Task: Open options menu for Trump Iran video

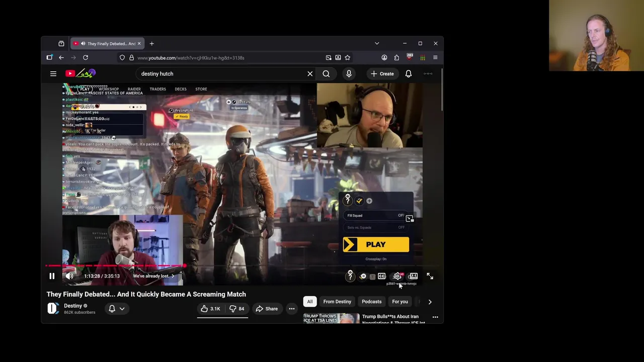Action: (435, 317)
